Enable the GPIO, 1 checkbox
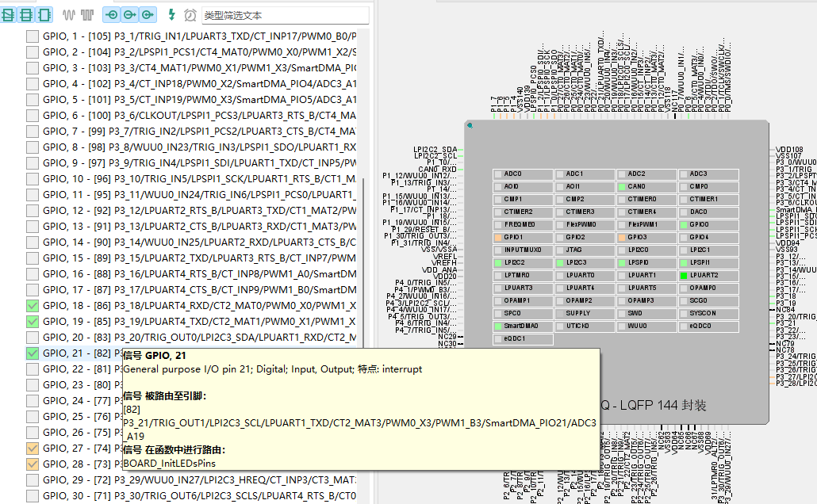Screen dimensions: 817x504 coord(33,36)
